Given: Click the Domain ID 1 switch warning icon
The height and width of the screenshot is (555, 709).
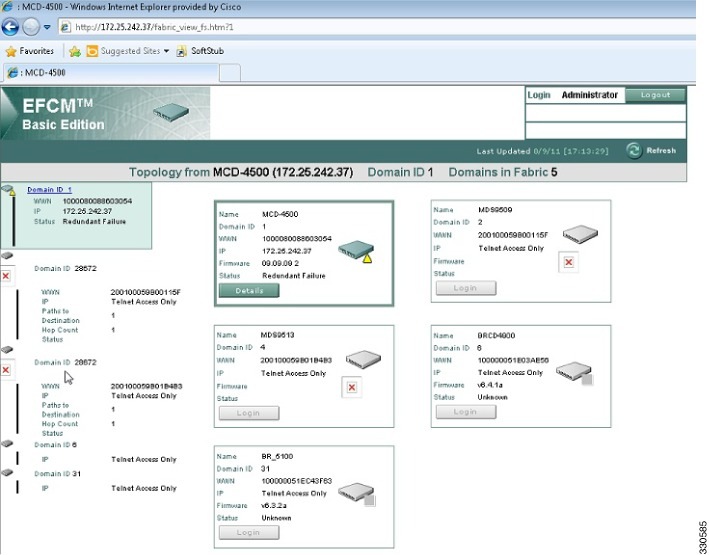Looking at the screenshot, I should (9, 190).
